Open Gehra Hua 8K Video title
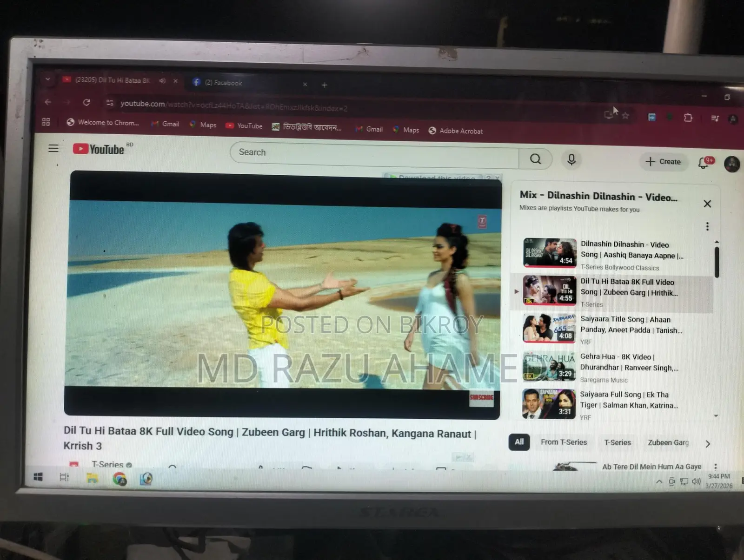 (x=629, y=362)
